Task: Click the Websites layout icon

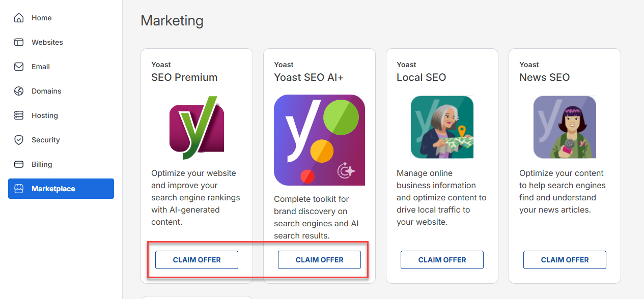Action: tap(19, 42)
